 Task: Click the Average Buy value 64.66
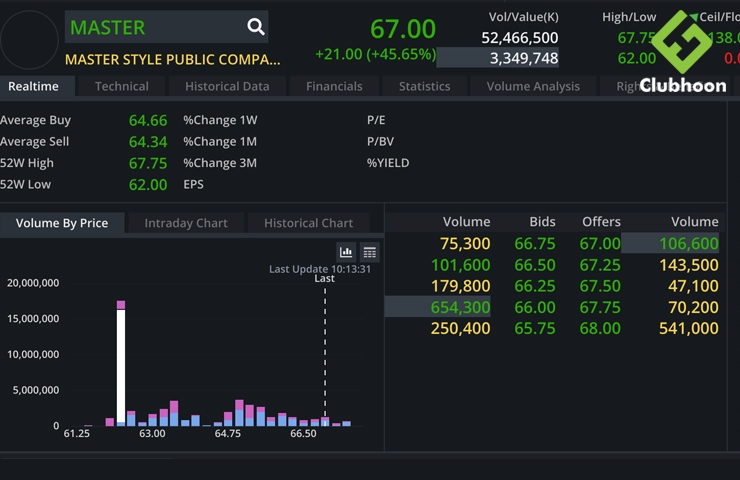[x=148, y=121]
